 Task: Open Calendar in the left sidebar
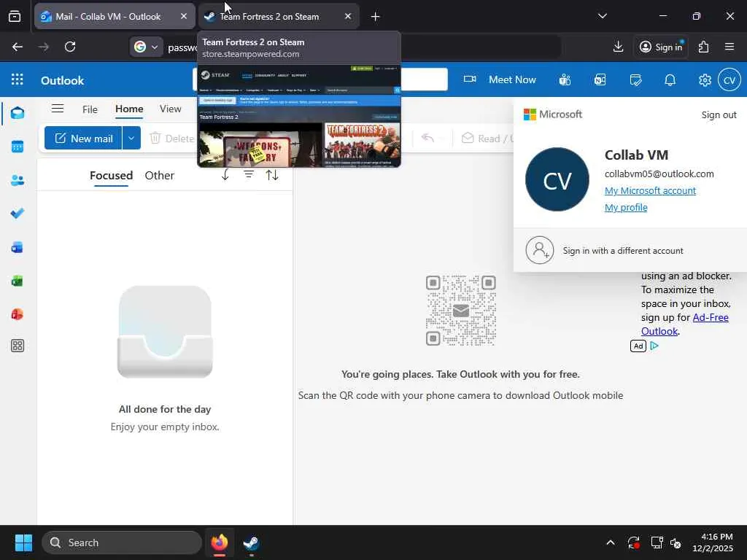coord(18,147)
